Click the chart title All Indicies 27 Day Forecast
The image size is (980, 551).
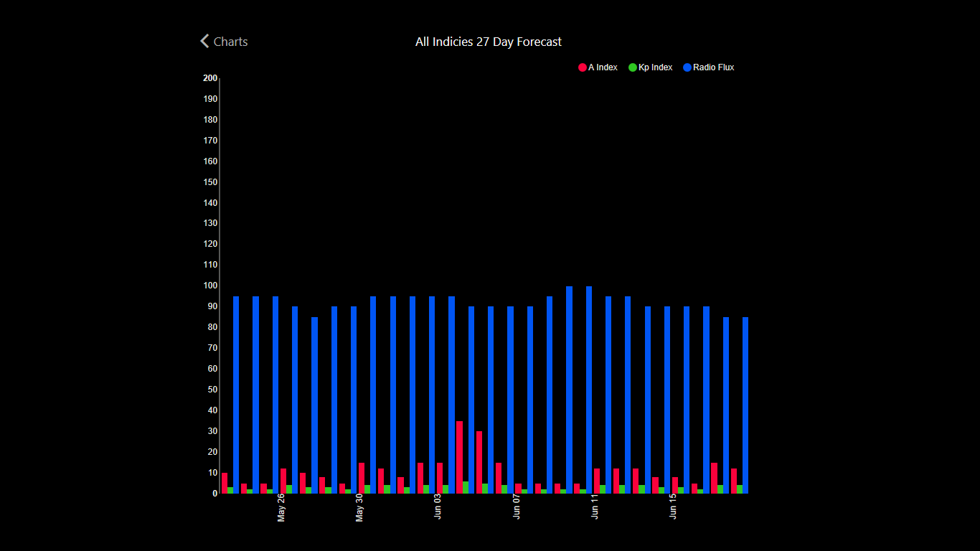tap(488, 42)
